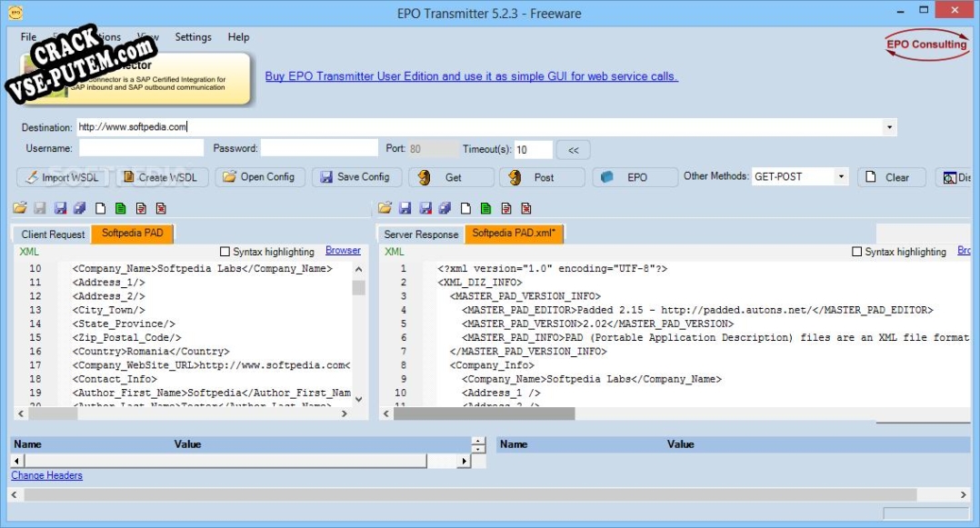980x528 pixels.
Task: Click the bottom window scrollbar's right arrow
Action: pos(963,494)
